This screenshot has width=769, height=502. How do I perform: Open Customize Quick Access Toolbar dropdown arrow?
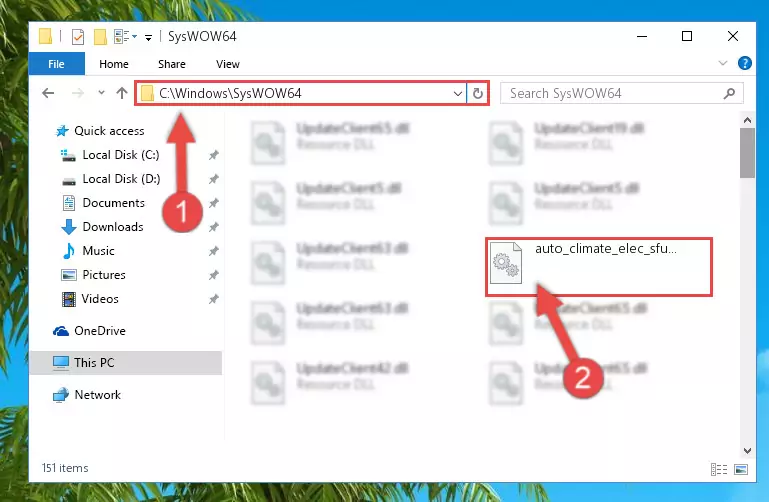148,37
